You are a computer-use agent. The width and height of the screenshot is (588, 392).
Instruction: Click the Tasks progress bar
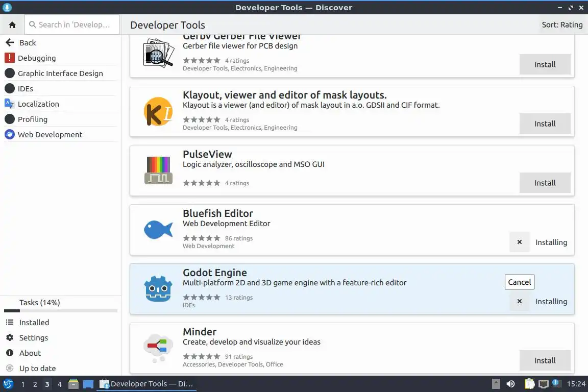[61, 311]
